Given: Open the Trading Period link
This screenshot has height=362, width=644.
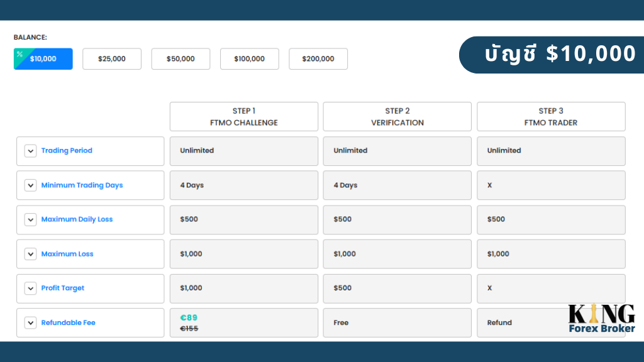Looking at the screenshot, I should [67, 150].
